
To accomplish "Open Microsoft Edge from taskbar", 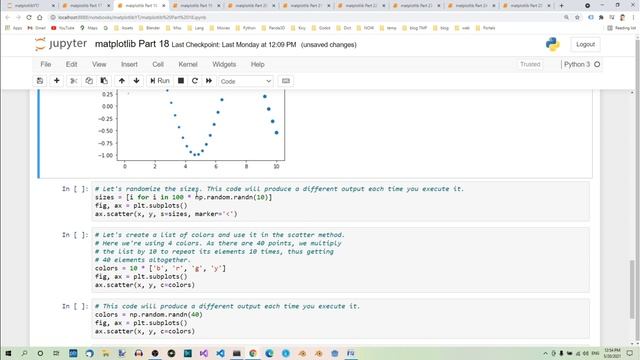I will click(x=269, y=353).
